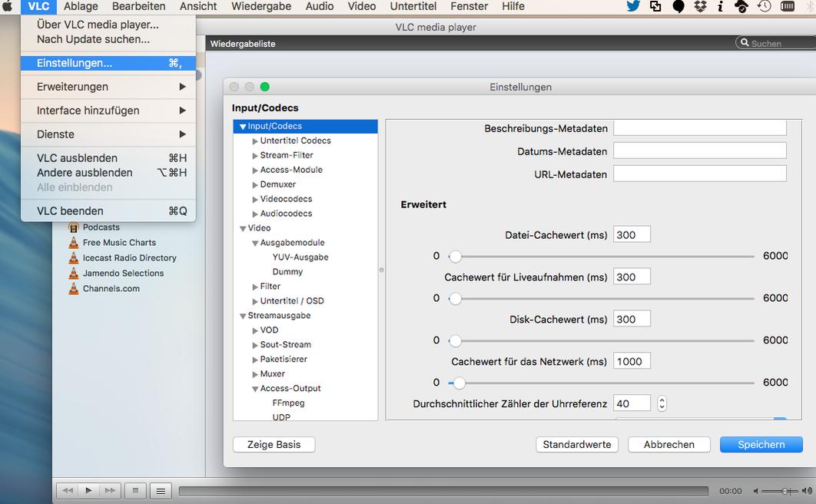This screenshot has width=816, height=504.
Task: Collapse the Video tree node
Action: point(243,228)
